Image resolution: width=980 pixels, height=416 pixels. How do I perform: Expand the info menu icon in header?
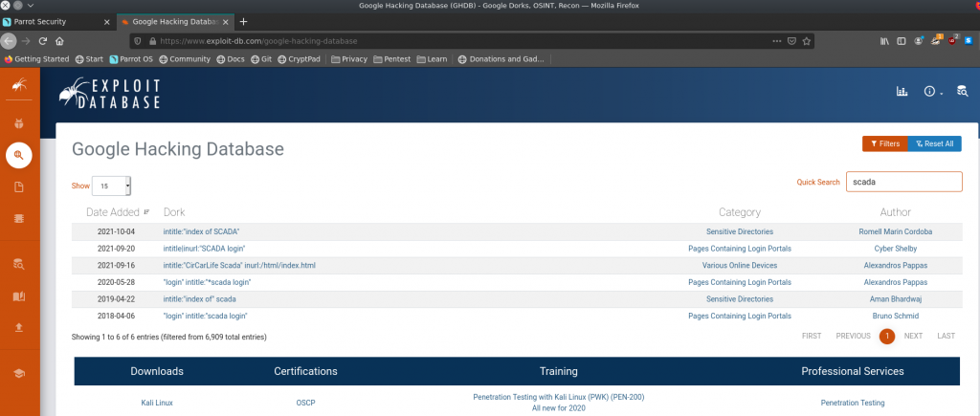click(x=932, y=92)
